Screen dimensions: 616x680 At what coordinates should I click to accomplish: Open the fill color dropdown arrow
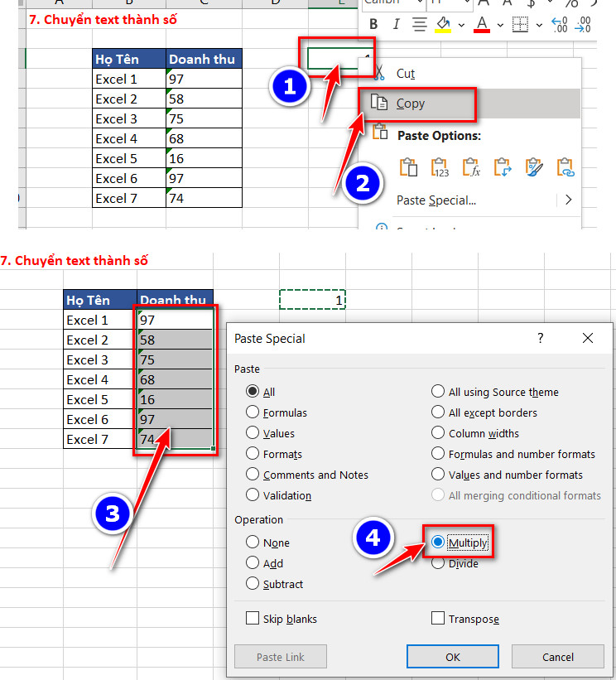(x=460, y=25)
